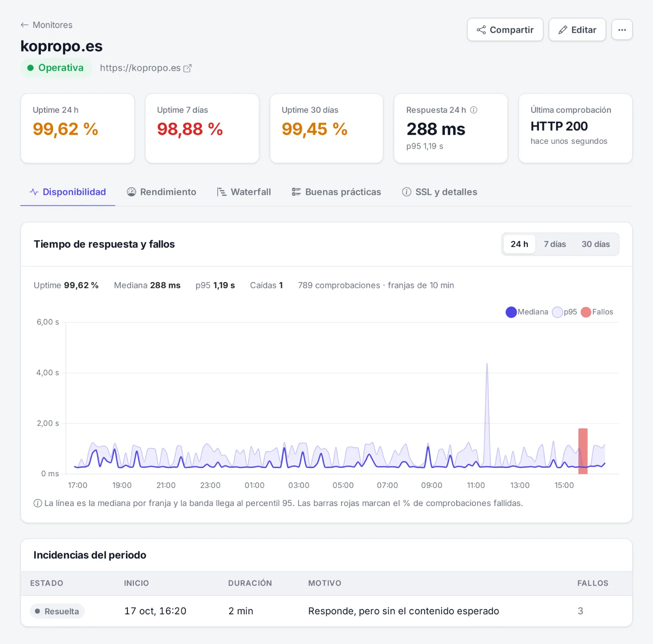This screenshot has width=653, height=644.
Task: Switch to the Disponibilidad tab
Action: 68,192
